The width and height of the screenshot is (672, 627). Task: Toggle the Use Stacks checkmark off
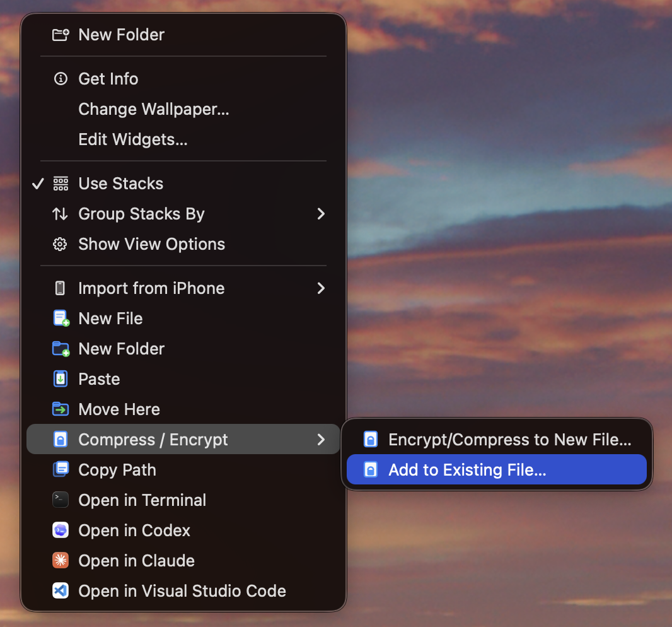(x=38, y=184)
